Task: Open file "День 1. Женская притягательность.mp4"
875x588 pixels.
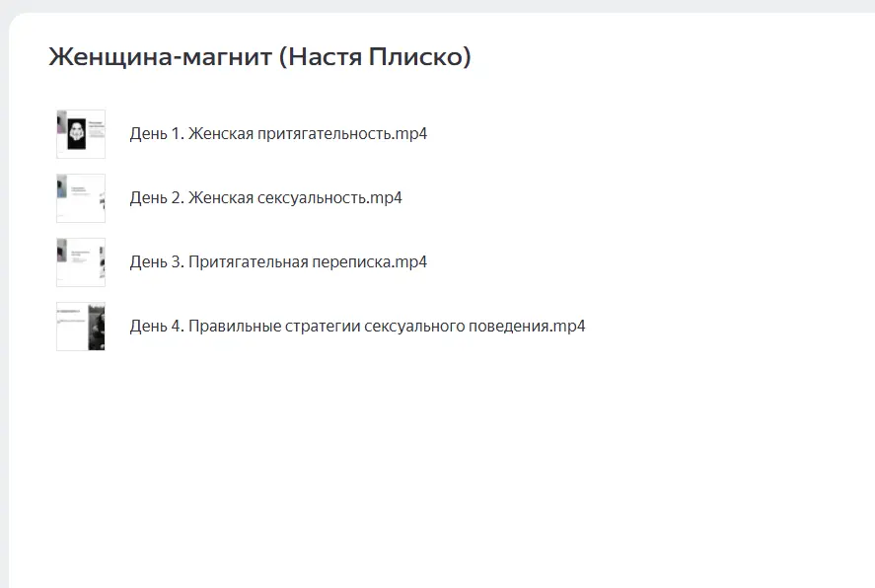Action: click(278, 134)
